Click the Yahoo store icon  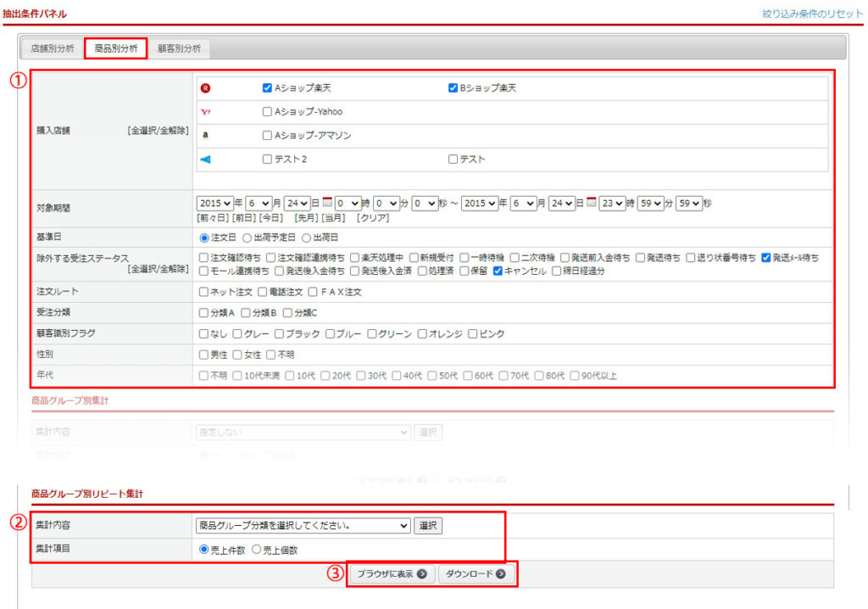click(205, 112)
